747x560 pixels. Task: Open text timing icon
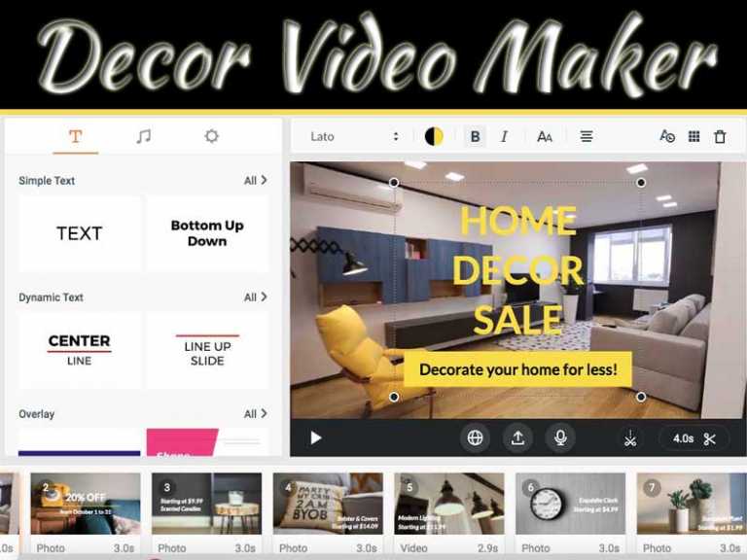(667, 137)
